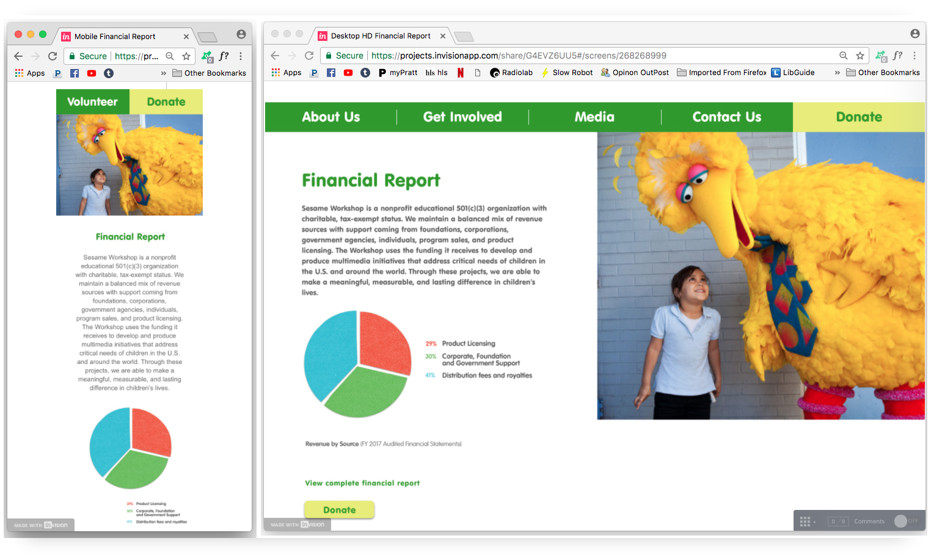Click the projects.invisionapp.com URL field

point(519,56)
